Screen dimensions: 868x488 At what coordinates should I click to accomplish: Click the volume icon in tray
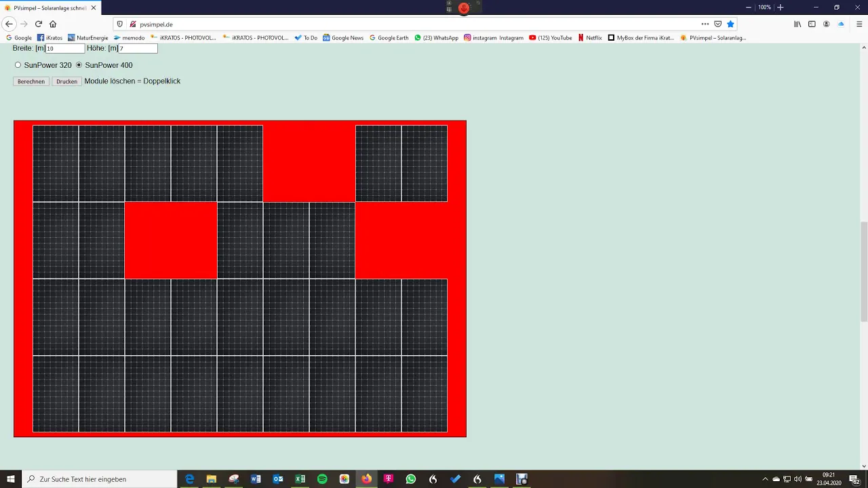pyautogui.click(x=797, y=479)
